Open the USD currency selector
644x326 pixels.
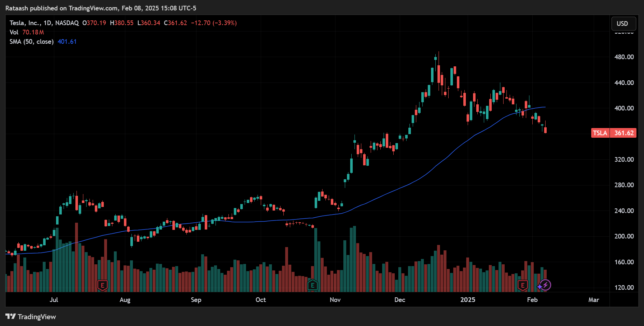tap(624, 24)
